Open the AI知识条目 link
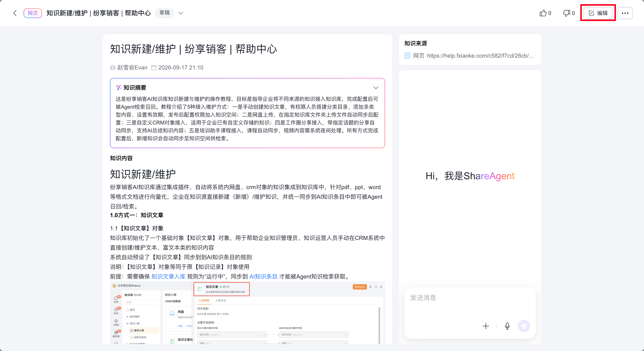 coord(263,277)
